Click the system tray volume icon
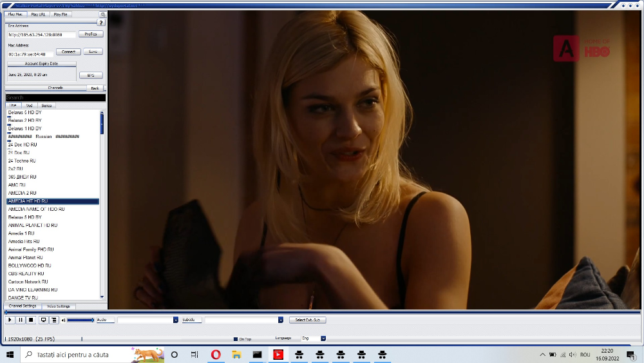This screenshot has height=363, width=644. click(x=573, y=355)
